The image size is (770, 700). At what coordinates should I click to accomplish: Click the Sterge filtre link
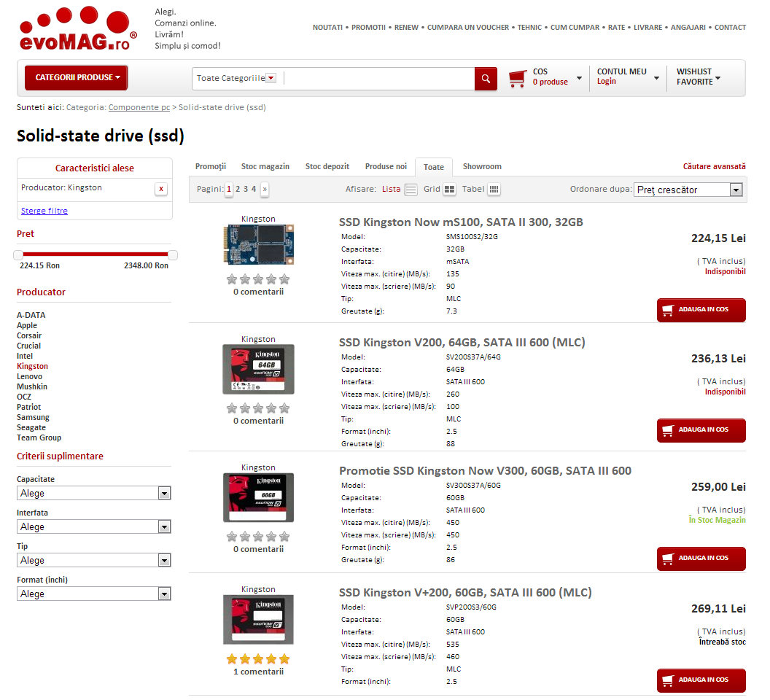[44, 211]
